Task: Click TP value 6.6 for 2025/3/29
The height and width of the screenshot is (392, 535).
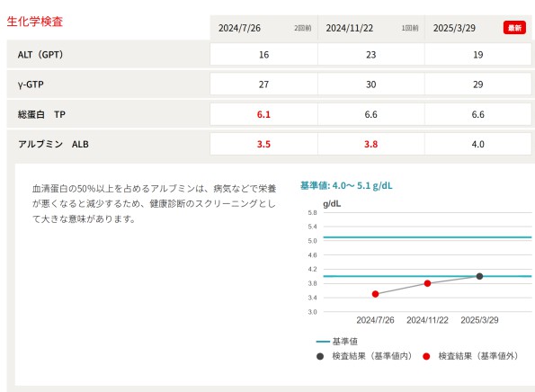Action: [x=478, y=114]
